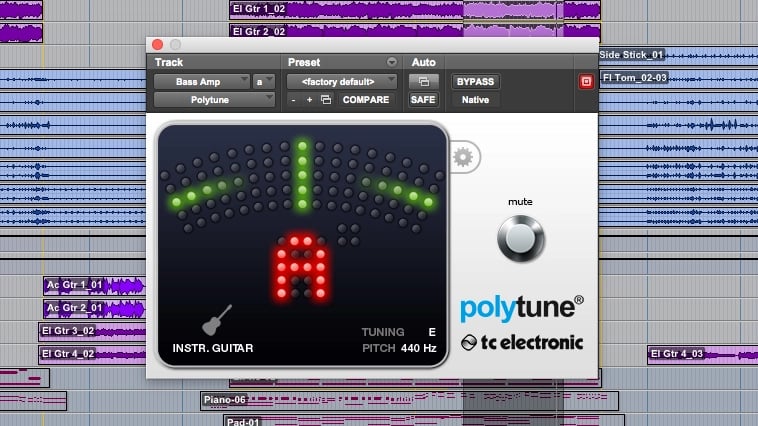Click the Native label

[x=475, y=100]
